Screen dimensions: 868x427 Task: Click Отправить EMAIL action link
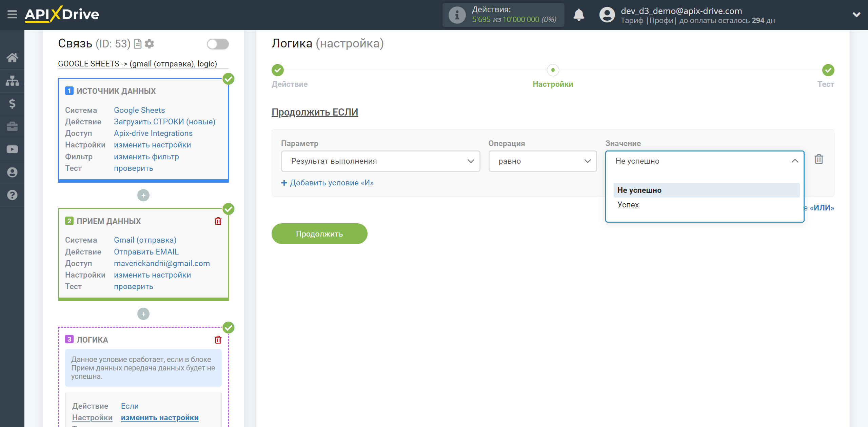click(x=146, y=252)
